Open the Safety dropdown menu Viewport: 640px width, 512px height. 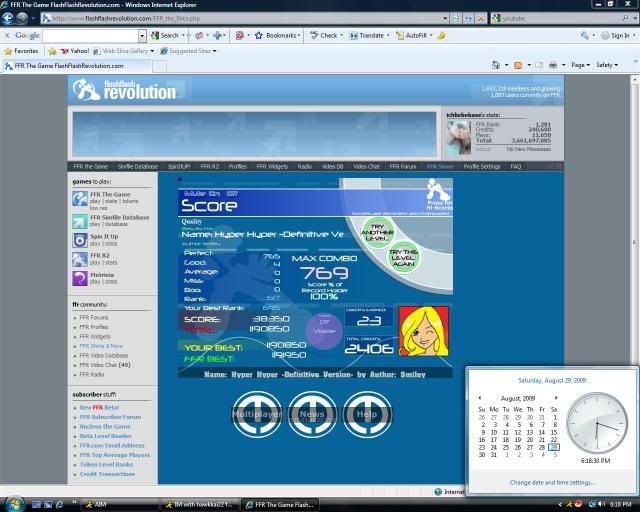pos(608,65)
